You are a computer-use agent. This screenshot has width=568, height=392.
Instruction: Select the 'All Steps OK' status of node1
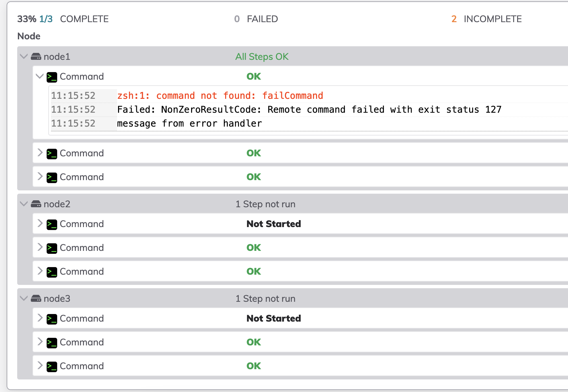click(262, 57)
